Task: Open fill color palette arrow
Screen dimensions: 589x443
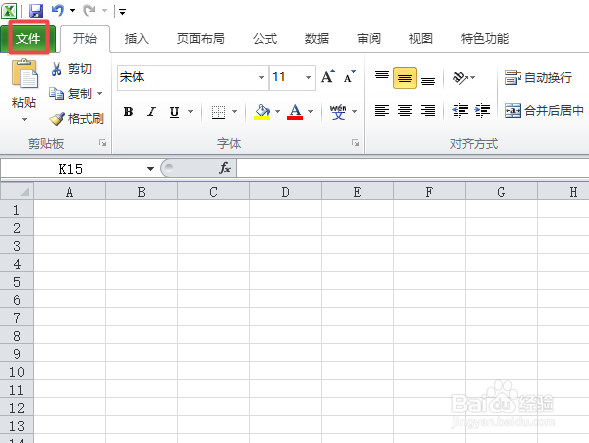Action: click(278, 112)
